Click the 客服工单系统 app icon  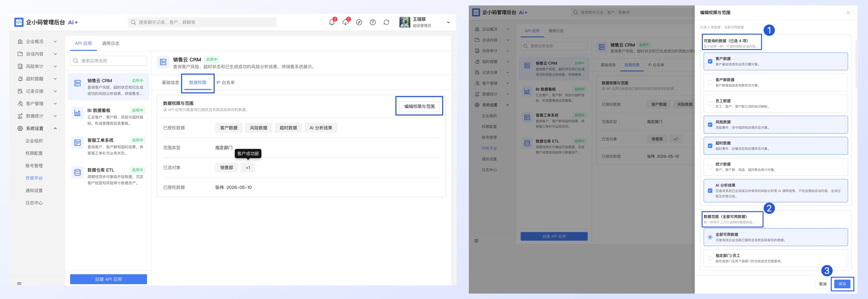[78, 142]
